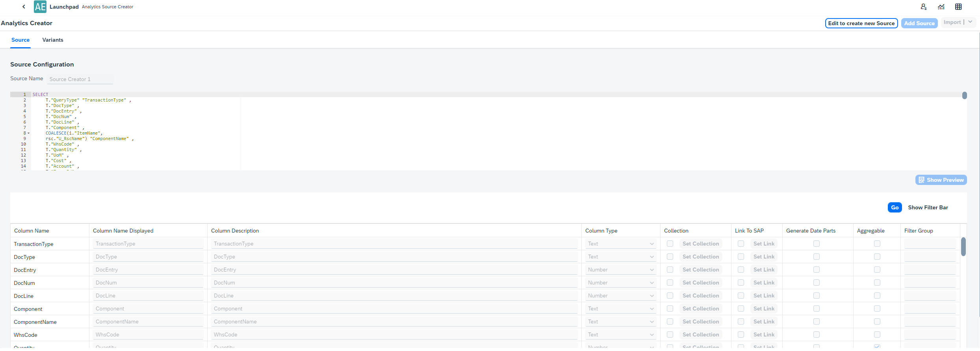
Task: Toggle Collection checkbox for TransactionType
Action: (x=670, y=244)
